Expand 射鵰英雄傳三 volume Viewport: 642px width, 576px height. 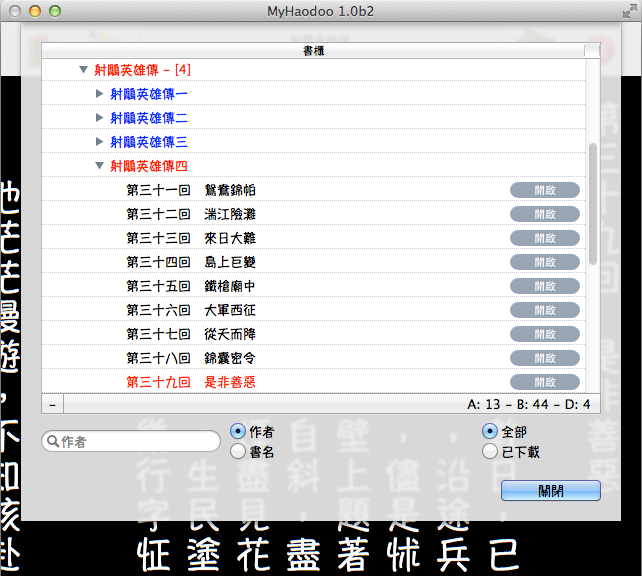point(99,142)
